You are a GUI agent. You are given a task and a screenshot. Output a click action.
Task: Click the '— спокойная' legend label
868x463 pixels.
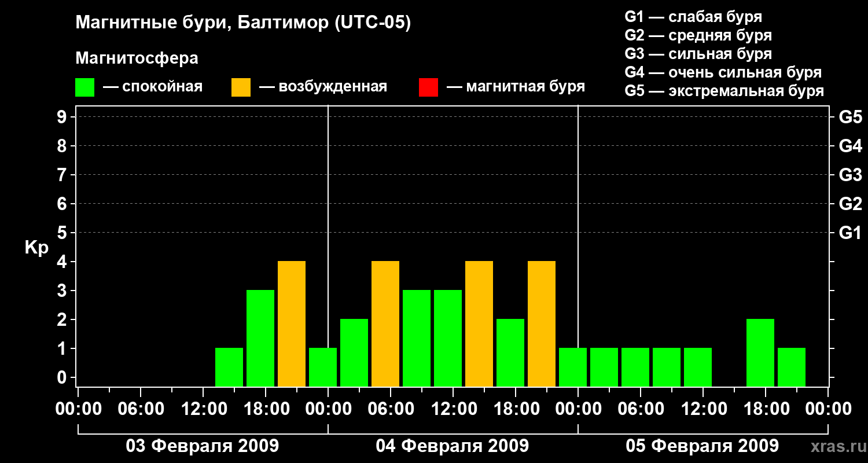coord(153,87)
